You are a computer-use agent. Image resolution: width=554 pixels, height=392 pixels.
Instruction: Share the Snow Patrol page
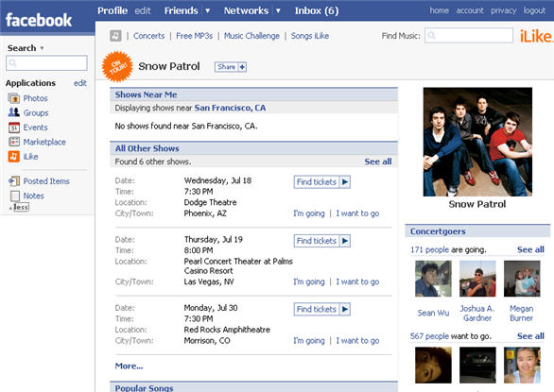231,67
